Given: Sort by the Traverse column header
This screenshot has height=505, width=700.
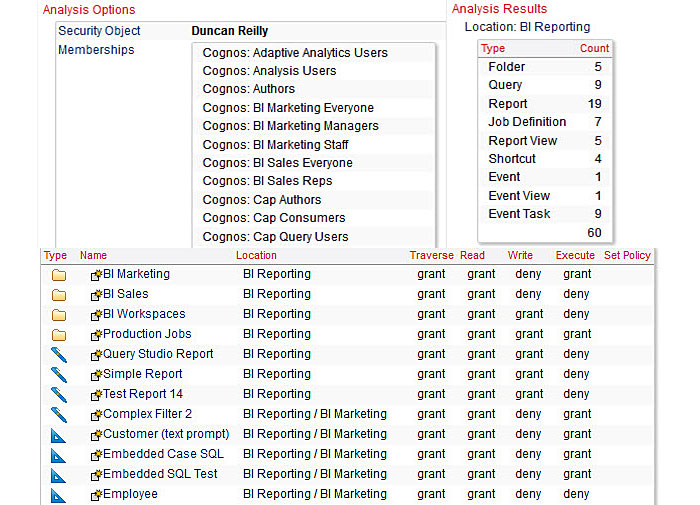Looking at the screenshot, I should point(431,255).
